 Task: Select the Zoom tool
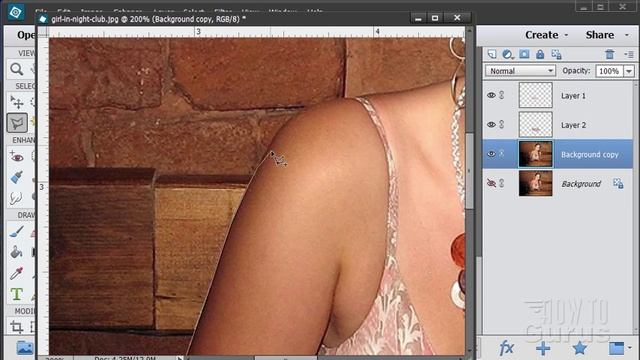17,69
